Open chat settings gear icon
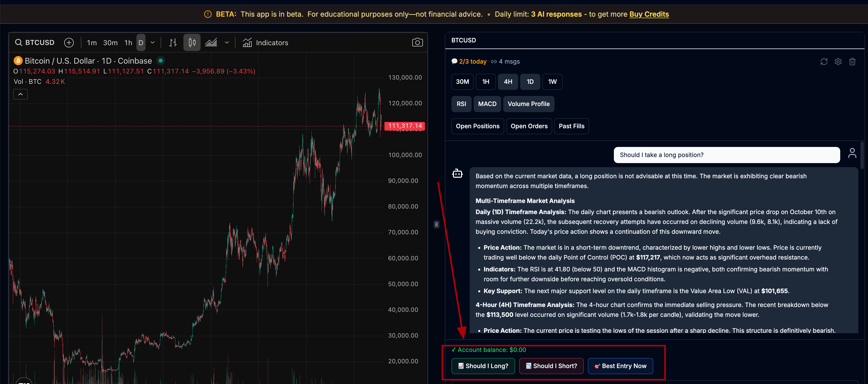Screen dimensions: 868x384 click(838, 62)
